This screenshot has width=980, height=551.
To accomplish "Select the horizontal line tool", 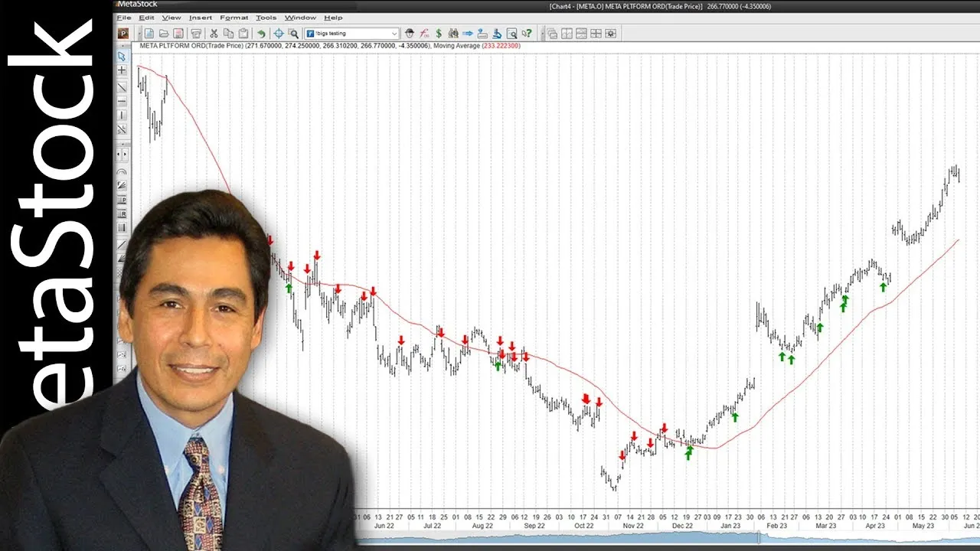I will (122, 101).
